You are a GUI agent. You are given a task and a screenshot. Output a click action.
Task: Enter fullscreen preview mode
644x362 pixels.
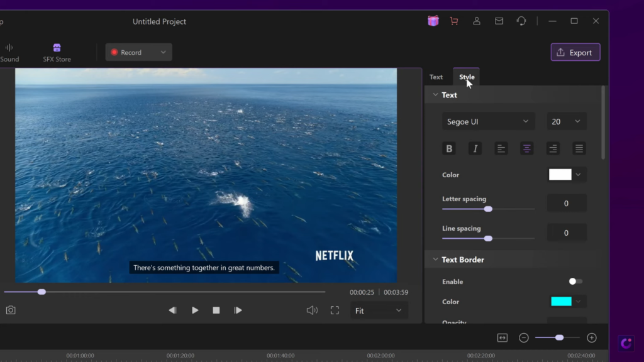335,310
